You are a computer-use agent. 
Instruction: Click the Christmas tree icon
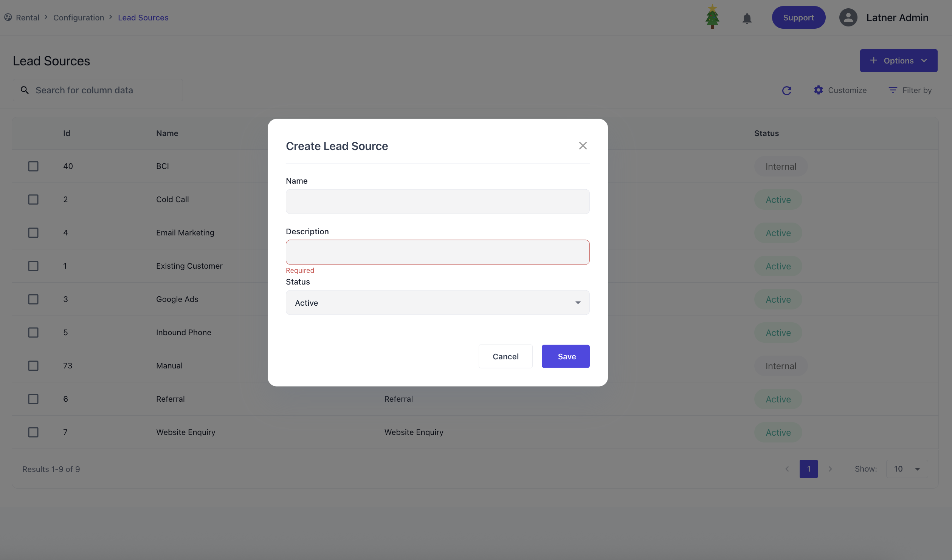tap(712, 17)
